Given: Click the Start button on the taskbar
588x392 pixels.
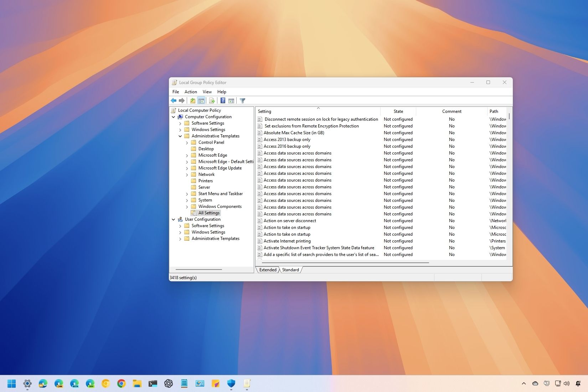Looking at the screenshot, I should tap(12, 384).
